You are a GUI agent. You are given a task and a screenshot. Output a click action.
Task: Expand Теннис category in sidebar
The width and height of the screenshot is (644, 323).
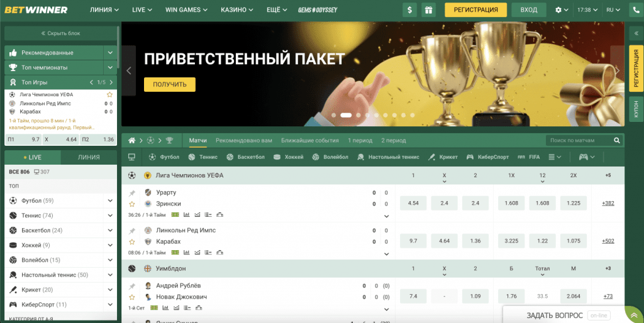click(111, 216)
